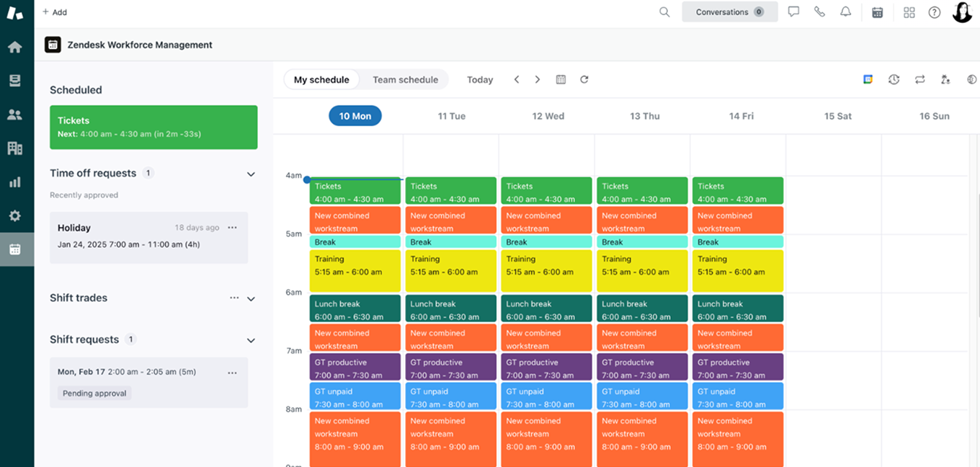
Task: Click Monday's yellow Training block
Action: click(x=355, y=270)
